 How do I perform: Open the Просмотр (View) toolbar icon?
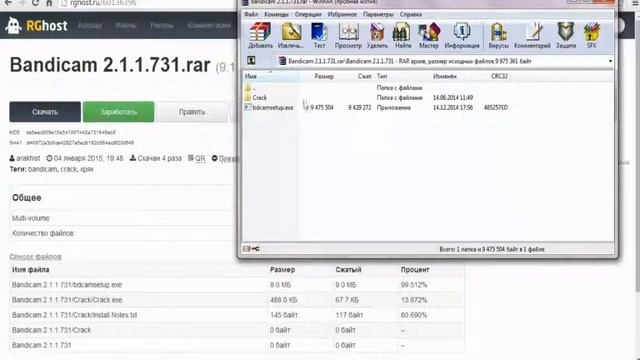pyautogui.click(x=348, y=35)
